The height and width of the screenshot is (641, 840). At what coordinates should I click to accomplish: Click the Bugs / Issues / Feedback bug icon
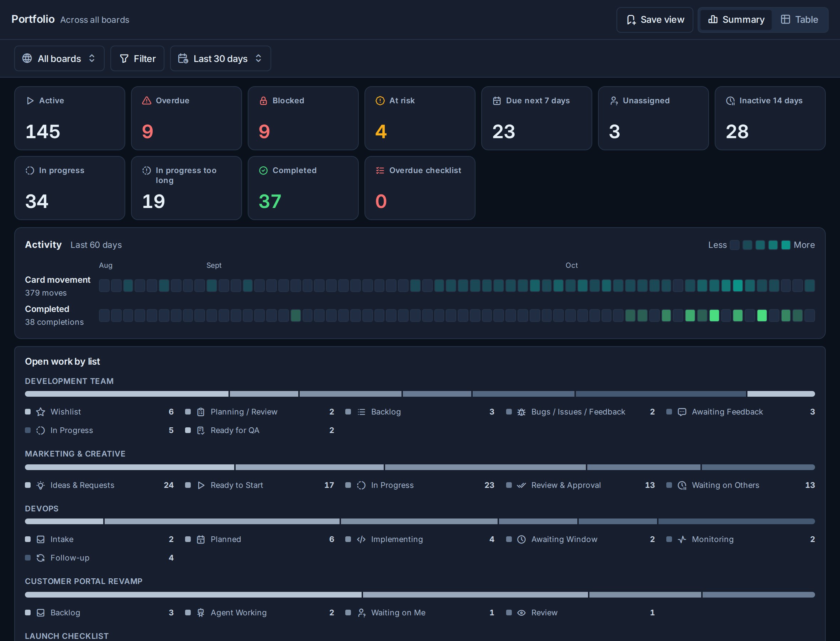521,412
